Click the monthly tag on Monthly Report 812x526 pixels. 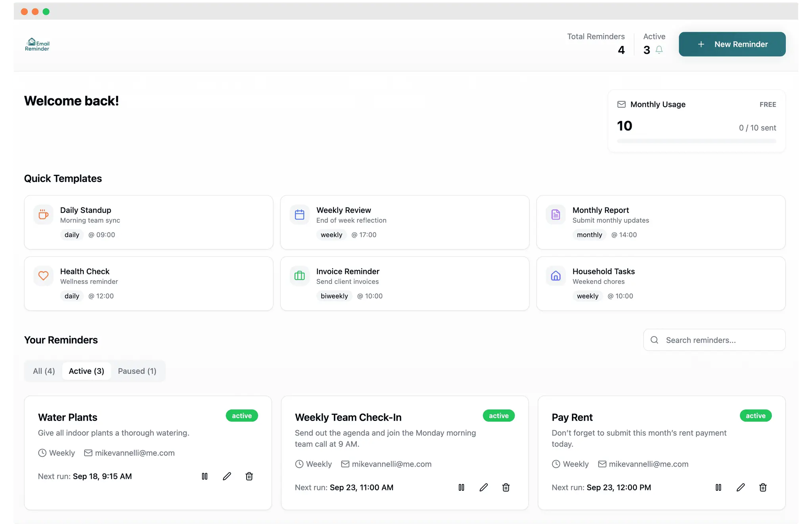point(590,235)
